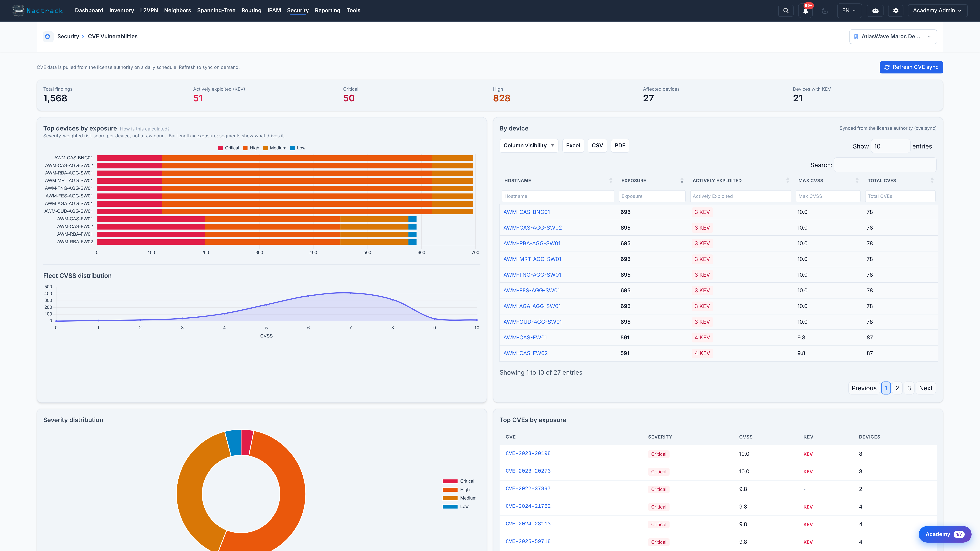
Task: Click the CVSS 7 point on distribution curve
Action: tap(350, 293)
